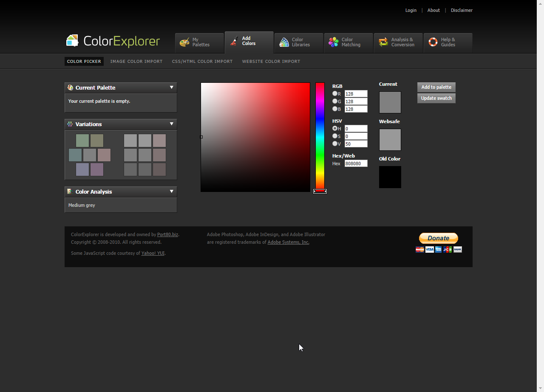Open the Color Matching tool
This screenshot has height=392, width=544.
pos(348,41)
